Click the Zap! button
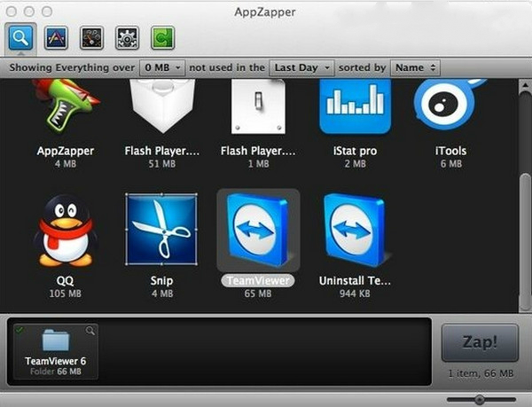The height and width of the screenshot is (407, 532). pyautogui.click(x=480, y=342)
